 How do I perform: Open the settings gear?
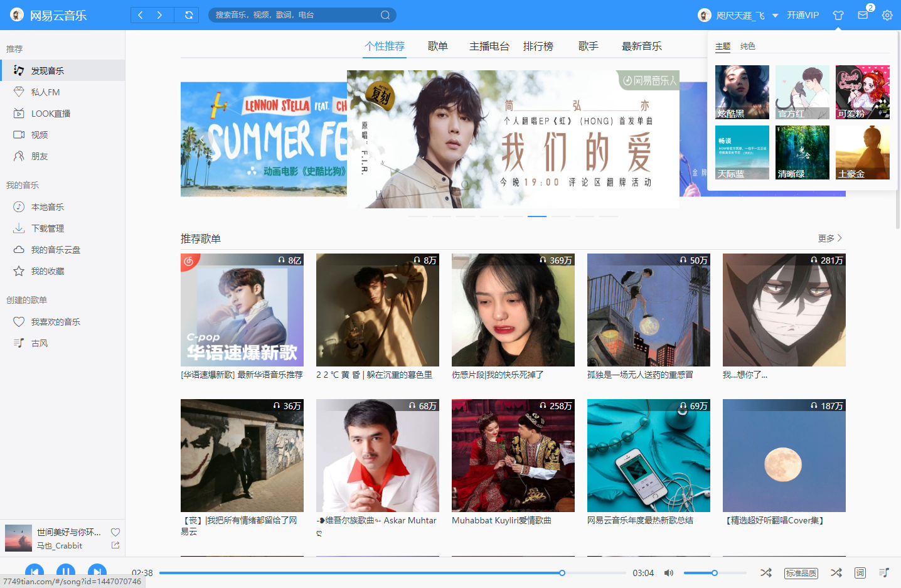click(x=887, y=15)
